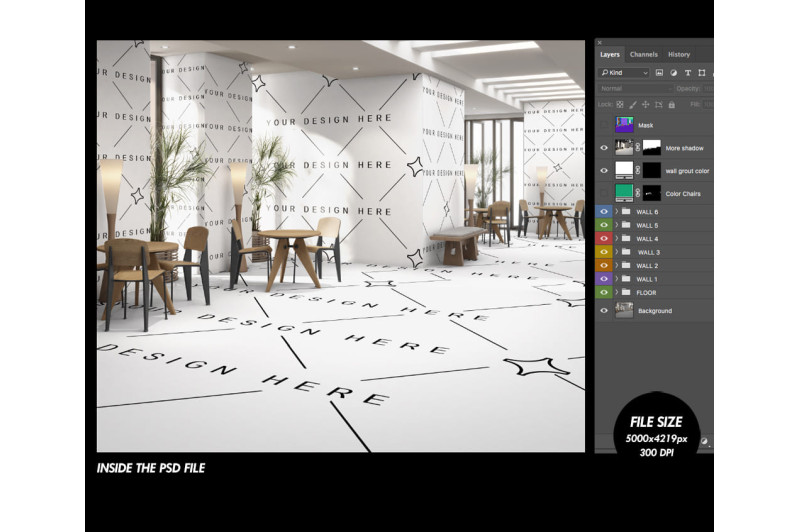Click the lock all padlock icon
Image resolution: width=800 pixels, height=532 pixels.
coord(670,104)
